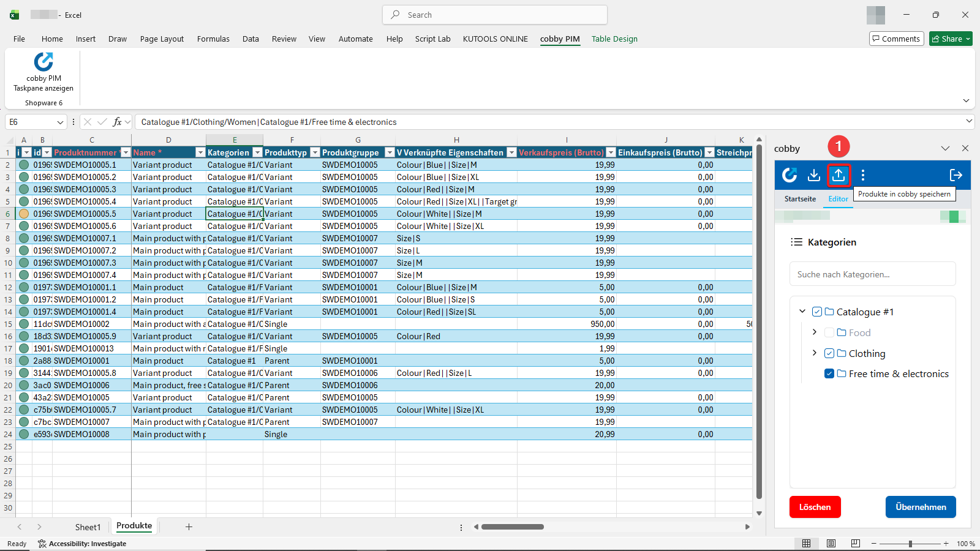
Task: Collapse the Catalogue #1 tree node
Action: click(802, 312)
